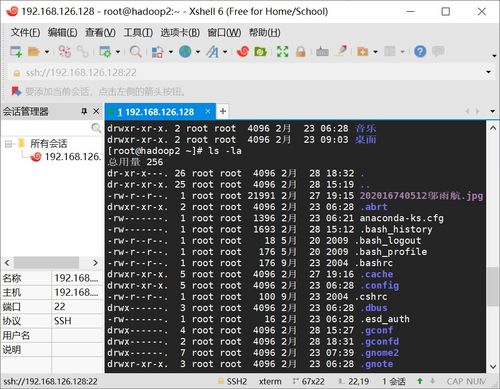Expand the folder-with-plus dropdown arrow
Image resolution: width=500 pixels, height=389 pixels.
376,52
